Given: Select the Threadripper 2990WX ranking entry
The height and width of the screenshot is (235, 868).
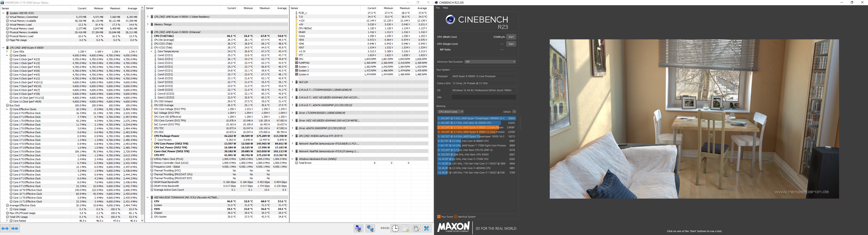Looking at the screenshot, I should click(x=476, y=118).
